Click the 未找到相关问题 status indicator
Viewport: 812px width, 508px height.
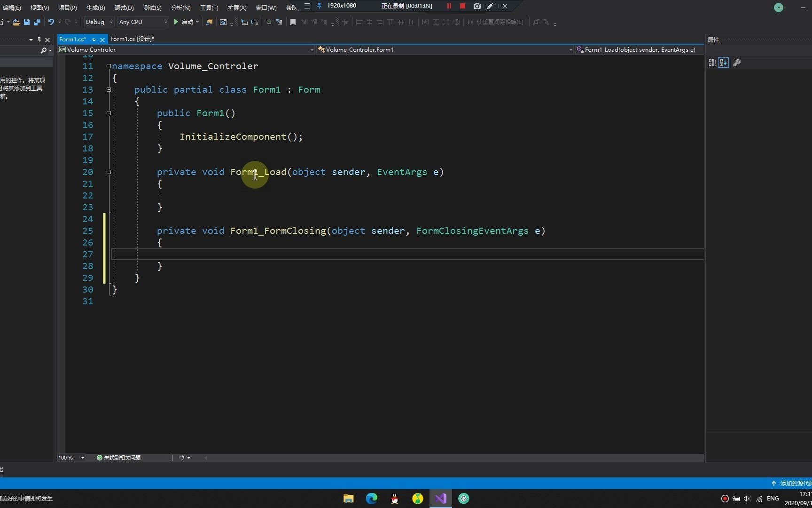coord(118,458)
